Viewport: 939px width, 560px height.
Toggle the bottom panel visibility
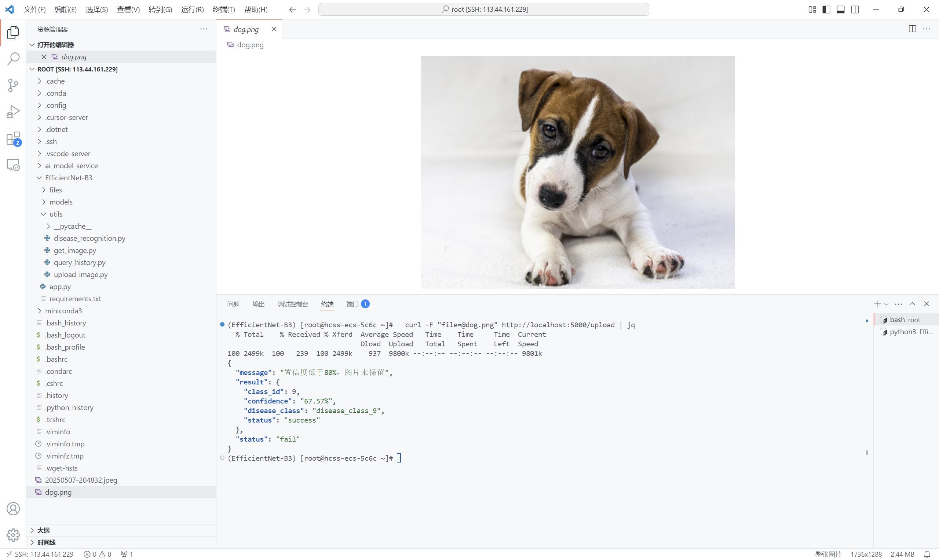pos(840,10)
